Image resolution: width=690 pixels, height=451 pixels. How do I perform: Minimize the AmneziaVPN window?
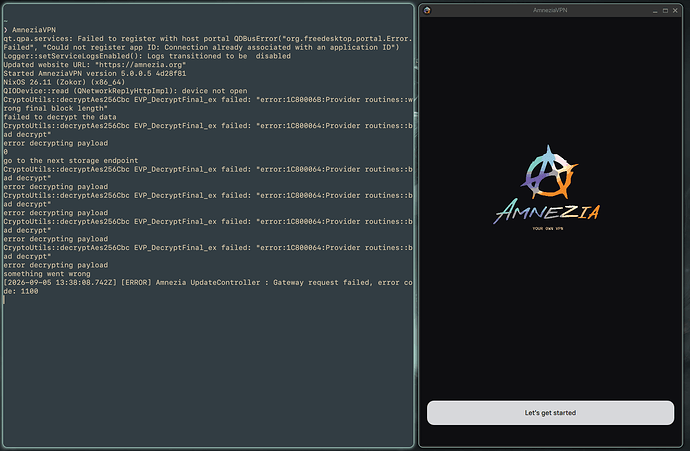coord(655,11)
